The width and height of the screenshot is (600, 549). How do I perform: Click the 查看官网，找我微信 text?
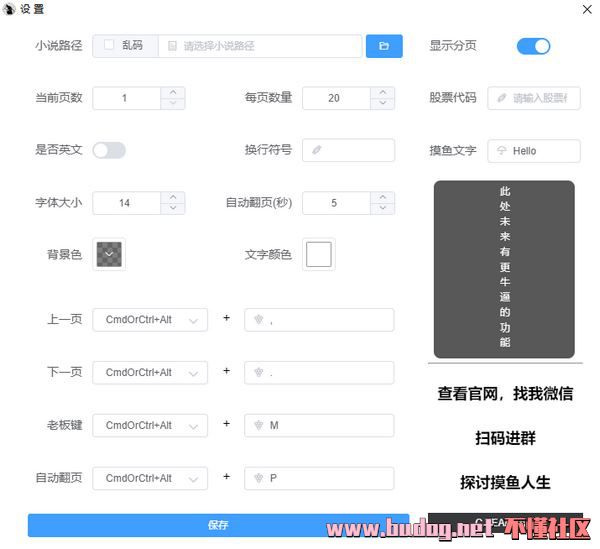pos(505,394)
